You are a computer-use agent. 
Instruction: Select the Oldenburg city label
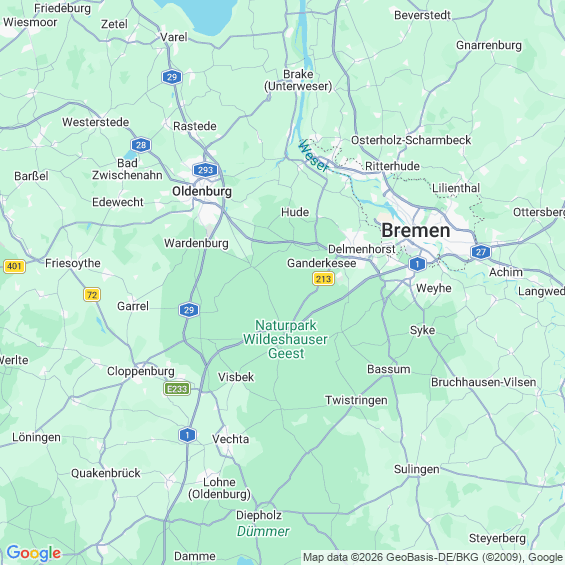point(202,191)
